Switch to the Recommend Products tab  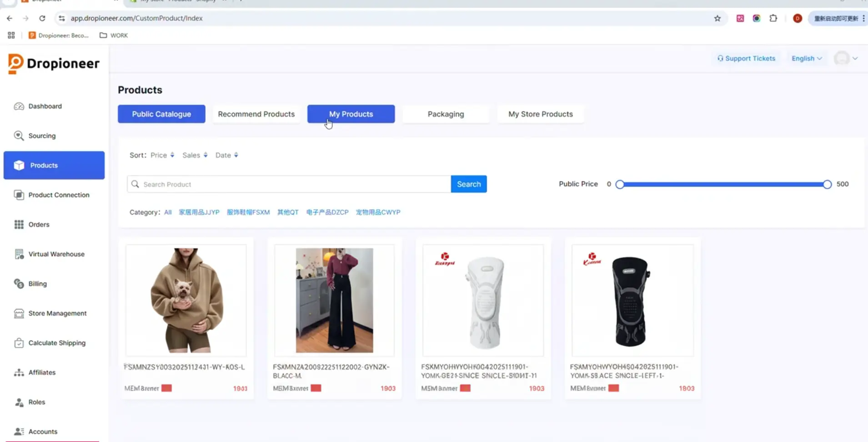[x=256, y=114]
